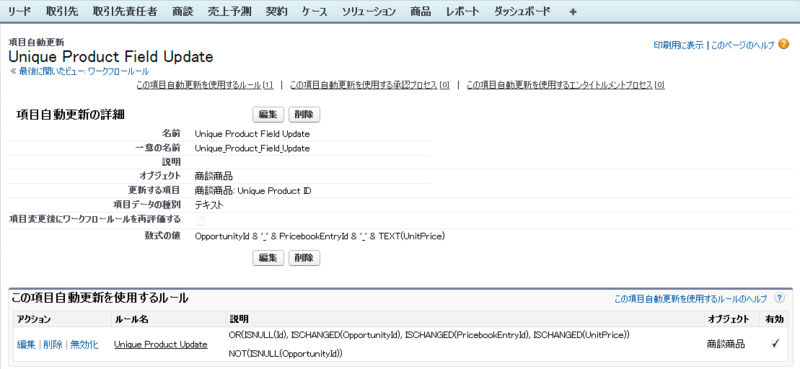Screen dimensions: 800x369
Task: Switch to the 売上予測 tab
Action: (x=229, y=11)
